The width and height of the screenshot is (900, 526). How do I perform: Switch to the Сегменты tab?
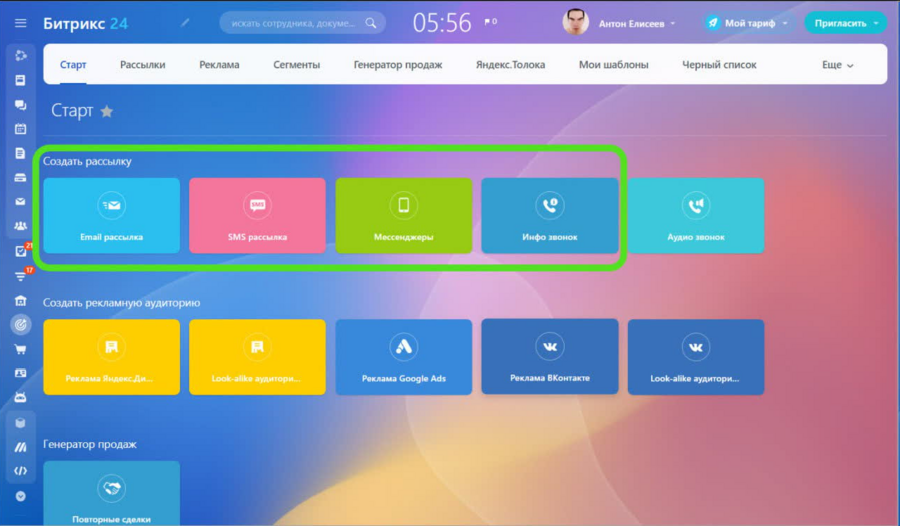point(296,65)
